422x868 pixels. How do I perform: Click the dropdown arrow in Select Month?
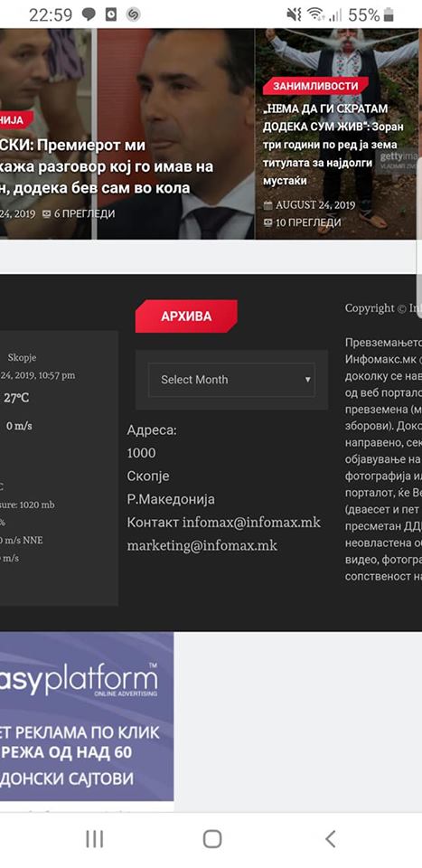pos(307,380)
